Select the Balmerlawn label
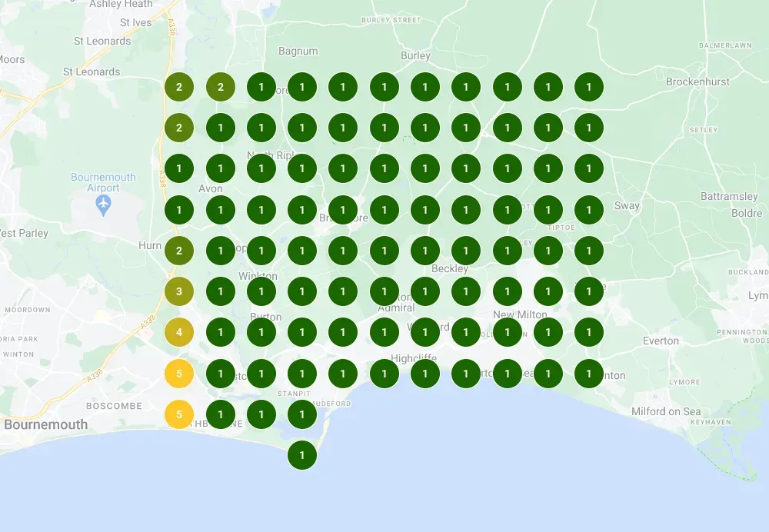 725,45
